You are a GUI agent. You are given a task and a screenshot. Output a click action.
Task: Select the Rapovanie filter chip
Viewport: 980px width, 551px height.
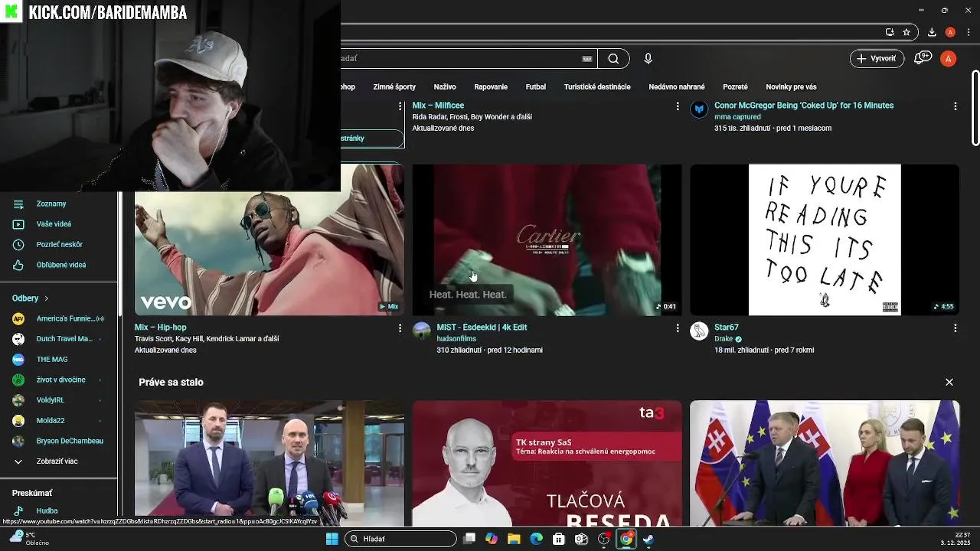click(x=491, y=87)
